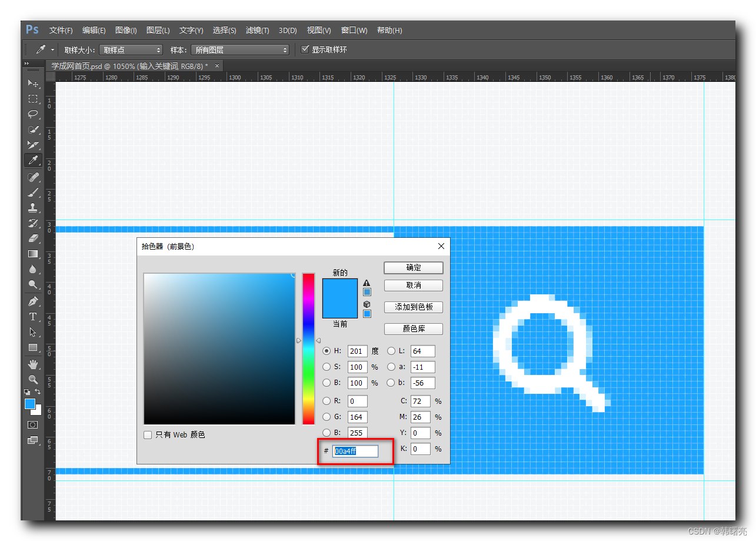Check 只有 Web 颜色 checkbox
This screenshot has width=756, height=541.
click(148, 435)
